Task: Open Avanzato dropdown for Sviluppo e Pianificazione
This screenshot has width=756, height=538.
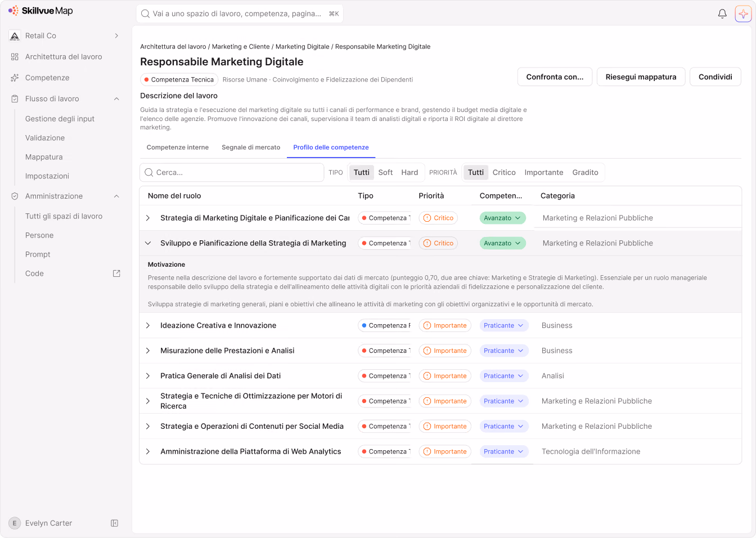Action: pyautogui.click(x=502, y=243)
